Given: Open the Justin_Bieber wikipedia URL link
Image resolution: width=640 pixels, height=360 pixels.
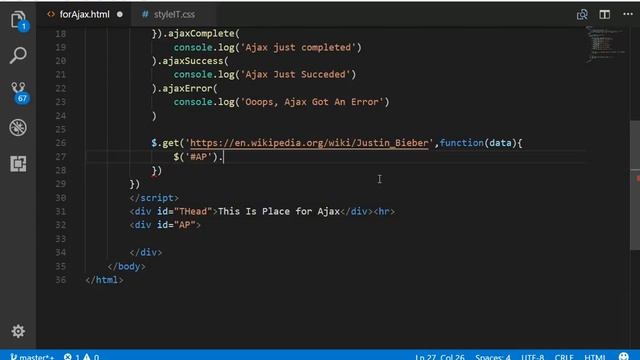Looking at the screenshot, I should tap(309, 143).
